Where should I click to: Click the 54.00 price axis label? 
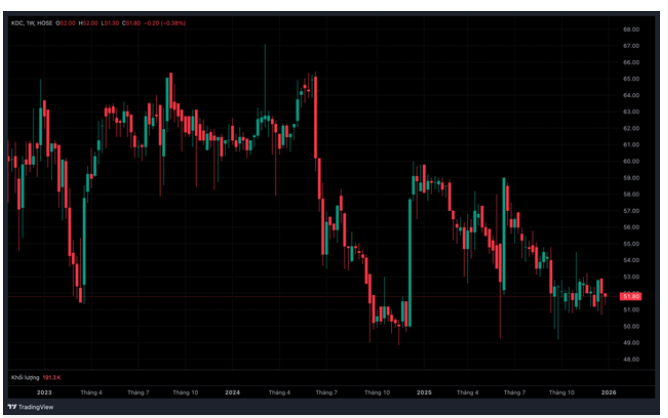(631, 260)
